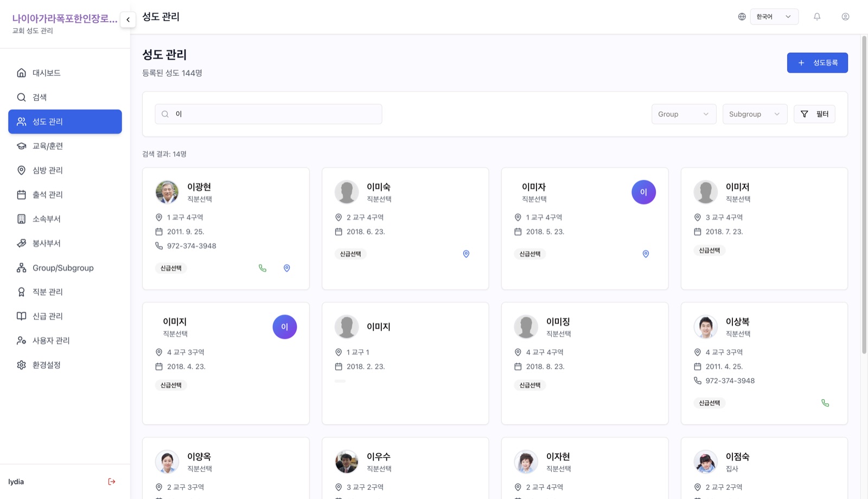This screenshot has width=868, height=499.
Task: Click the placeholder avatar on 이미숙's card
Action: pyautogui.click(x=347, y=192)
